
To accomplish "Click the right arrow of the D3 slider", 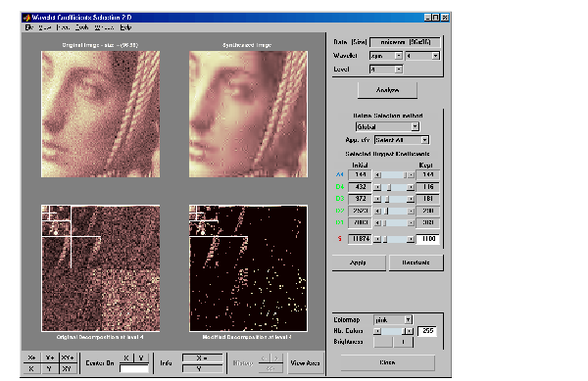I will point(411,199).
